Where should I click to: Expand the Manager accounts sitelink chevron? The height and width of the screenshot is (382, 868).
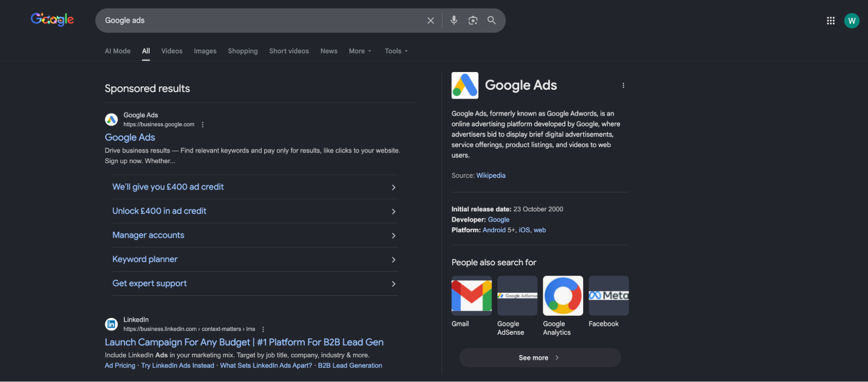393,236
